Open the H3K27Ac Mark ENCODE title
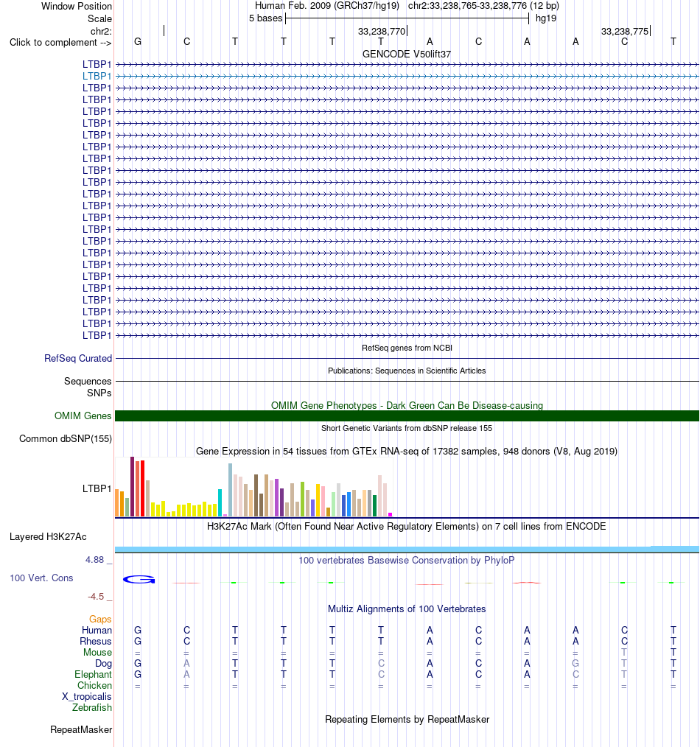 pos(407,527)
